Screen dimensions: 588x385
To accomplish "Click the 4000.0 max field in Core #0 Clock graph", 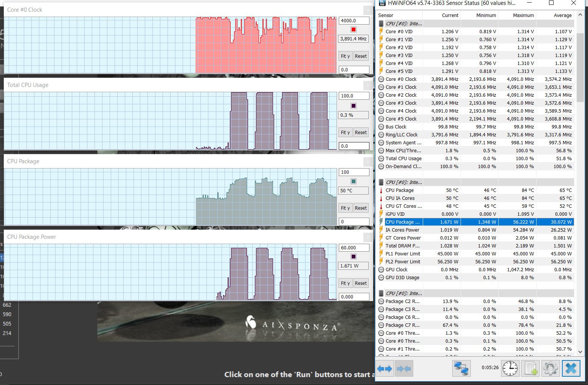I will click(354, 21).
